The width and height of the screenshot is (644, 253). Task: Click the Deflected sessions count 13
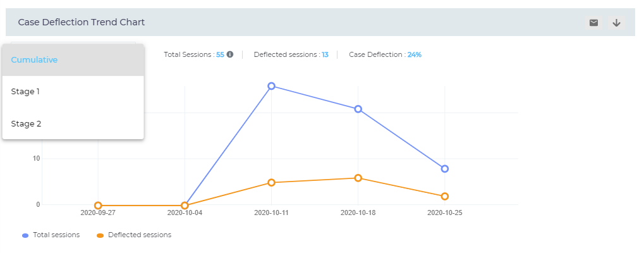pyautogui.click(x=325, y=54)
